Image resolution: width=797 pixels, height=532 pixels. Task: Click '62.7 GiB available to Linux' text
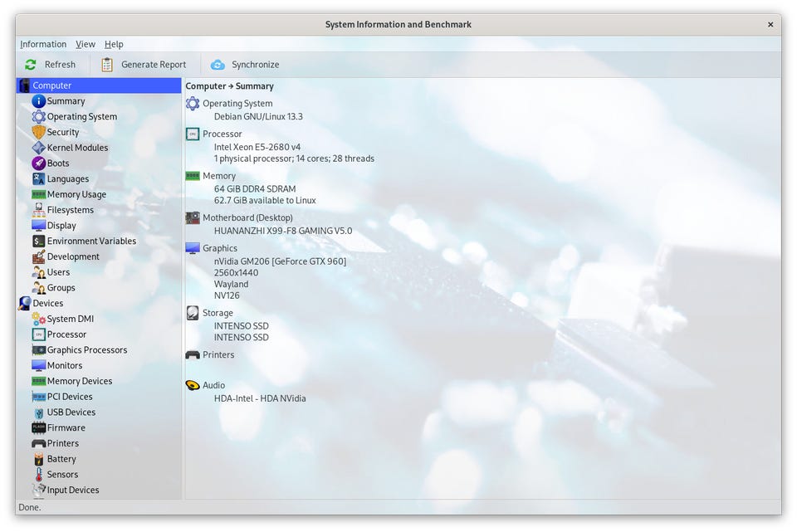[x=265, y=200]
